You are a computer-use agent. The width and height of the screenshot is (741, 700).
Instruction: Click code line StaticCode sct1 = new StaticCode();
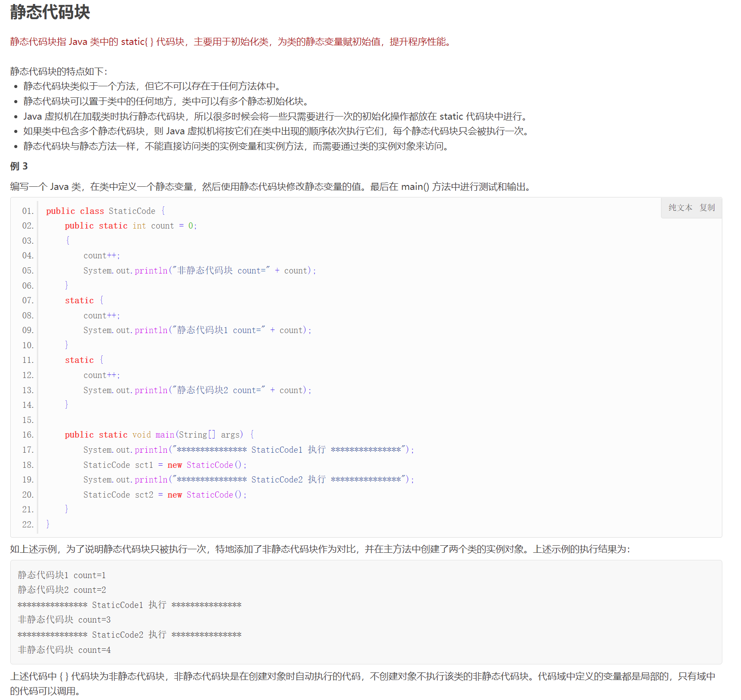click(x=165, y=465)
